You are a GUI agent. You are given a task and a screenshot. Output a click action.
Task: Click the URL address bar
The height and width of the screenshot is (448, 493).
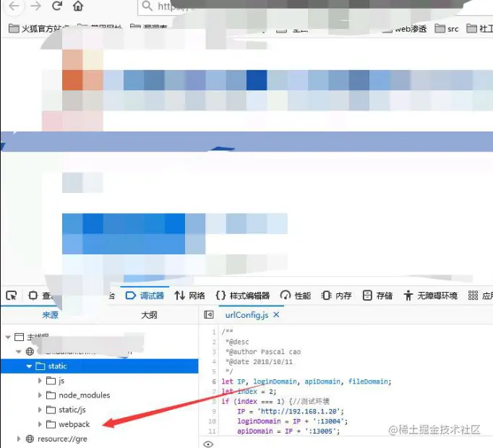coord(314,7)
